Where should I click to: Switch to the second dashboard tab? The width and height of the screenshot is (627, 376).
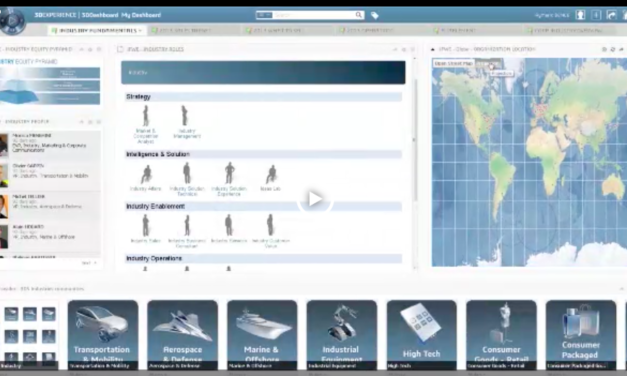[182, 30]
